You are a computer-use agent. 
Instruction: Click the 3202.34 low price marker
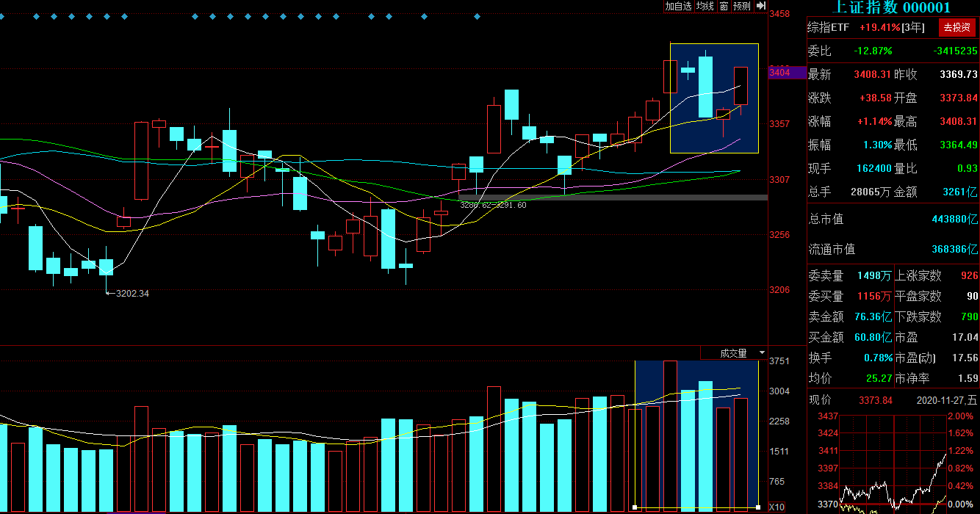pos(131,294)
